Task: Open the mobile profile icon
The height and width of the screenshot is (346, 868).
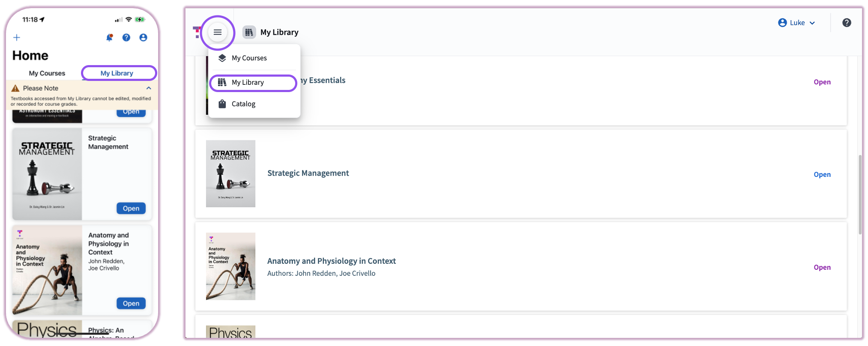Action: pyautogui.click(x=143, y=37)
